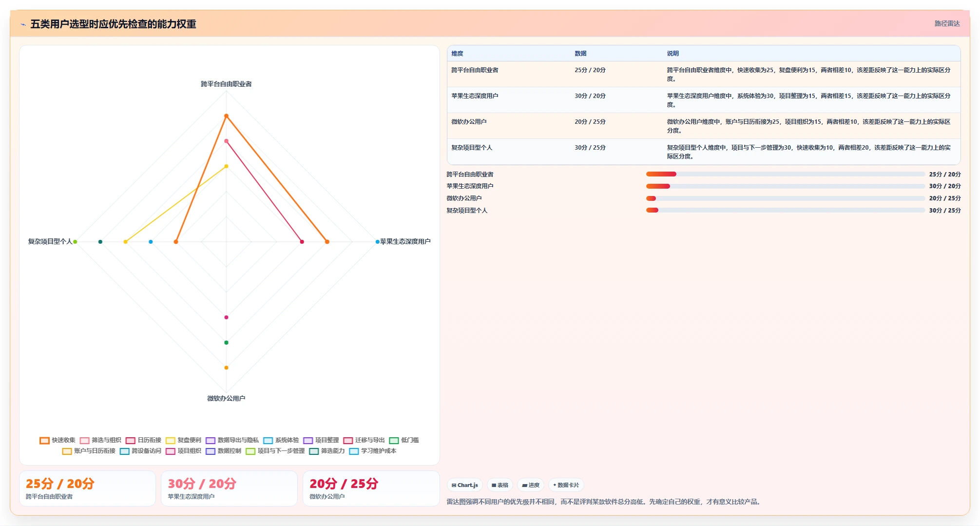This screenshot has height=526, width=980.
Task: Click the green data point on the bottom radar axis
Action: tap(226, 343)
